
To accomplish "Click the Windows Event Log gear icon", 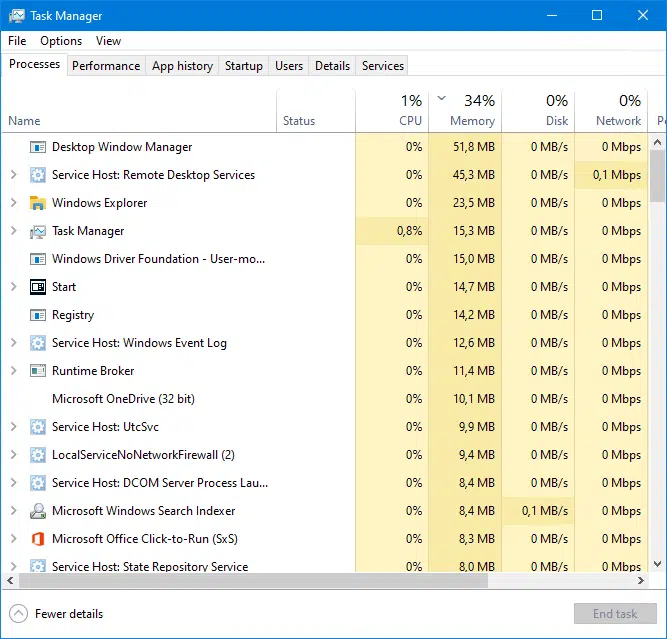I will (x=38, y=343).
